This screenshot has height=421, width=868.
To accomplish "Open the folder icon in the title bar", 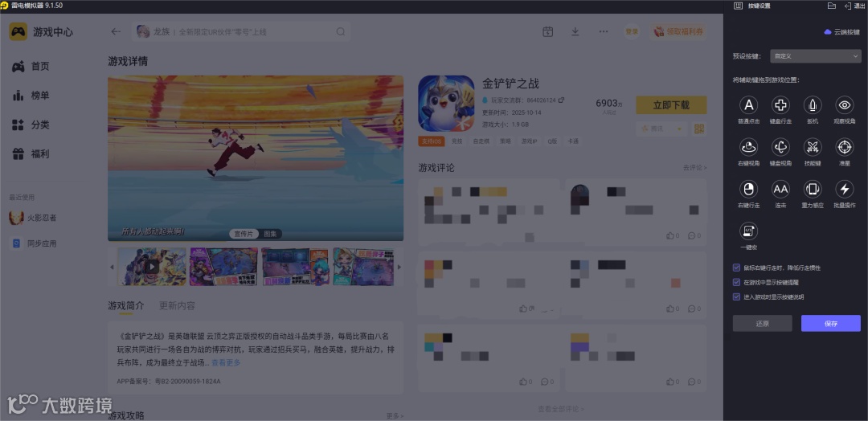I will [831, 6].
